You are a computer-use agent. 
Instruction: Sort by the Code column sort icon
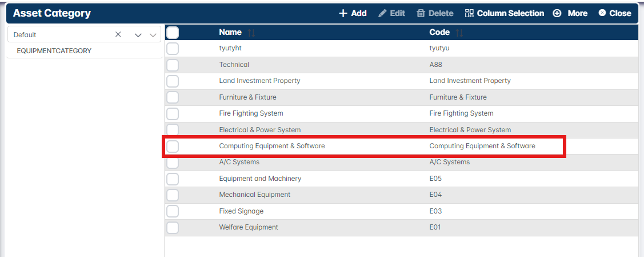(459, 33)
